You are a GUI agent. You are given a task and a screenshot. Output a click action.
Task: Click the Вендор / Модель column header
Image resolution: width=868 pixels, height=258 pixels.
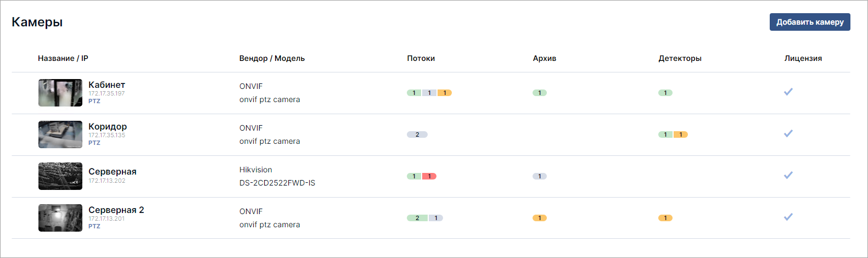point(272,58)
